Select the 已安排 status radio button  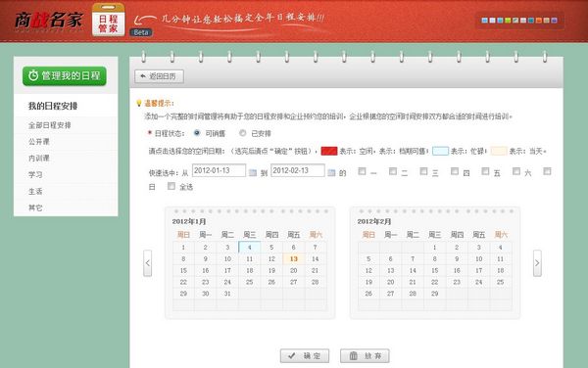click(243, 132)
